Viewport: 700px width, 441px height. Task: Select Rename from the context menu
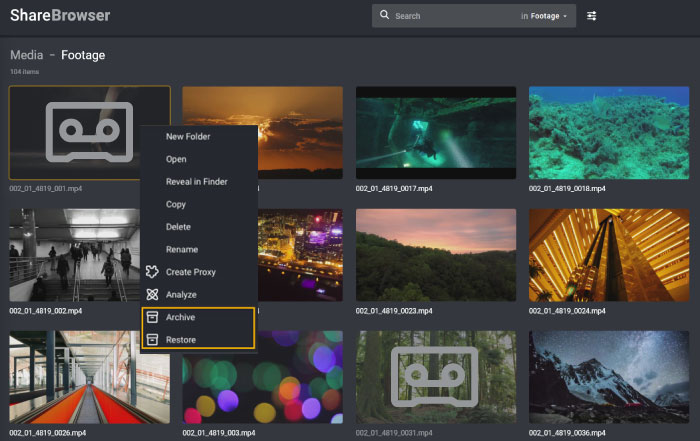(199, 250)
